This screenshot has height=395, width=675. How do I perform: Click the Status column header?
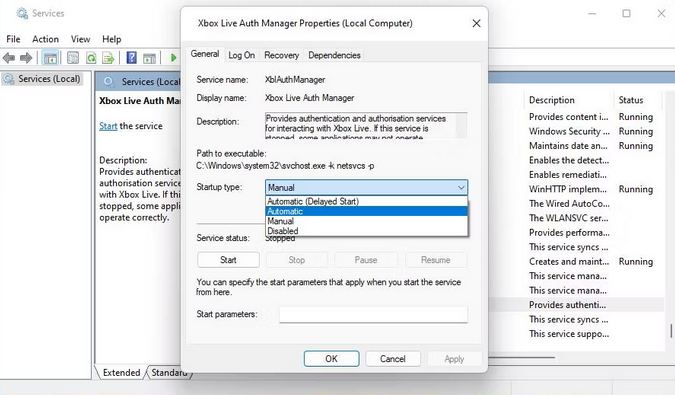click(x=631, y=100)
